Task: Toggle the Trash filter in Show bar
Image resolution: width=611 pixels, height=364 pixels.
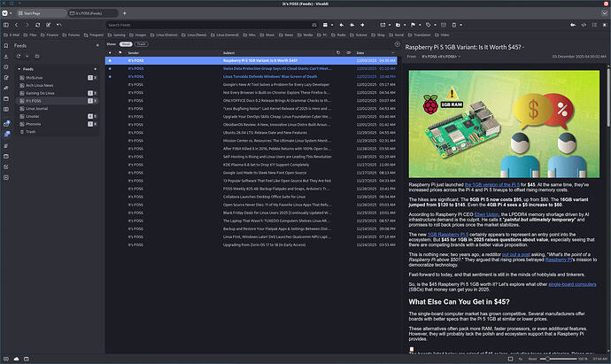Action: [140, 43]
